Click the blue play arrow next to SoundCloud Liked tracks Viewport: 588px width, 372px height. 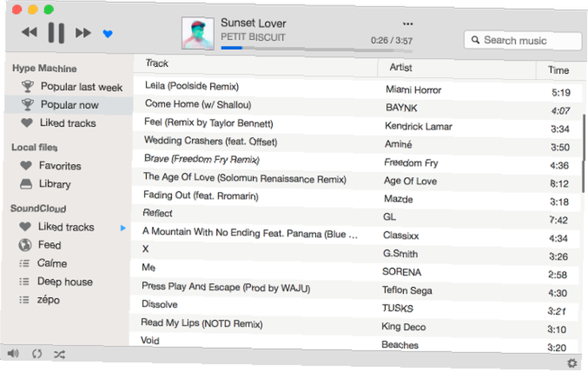click(123, 228)
